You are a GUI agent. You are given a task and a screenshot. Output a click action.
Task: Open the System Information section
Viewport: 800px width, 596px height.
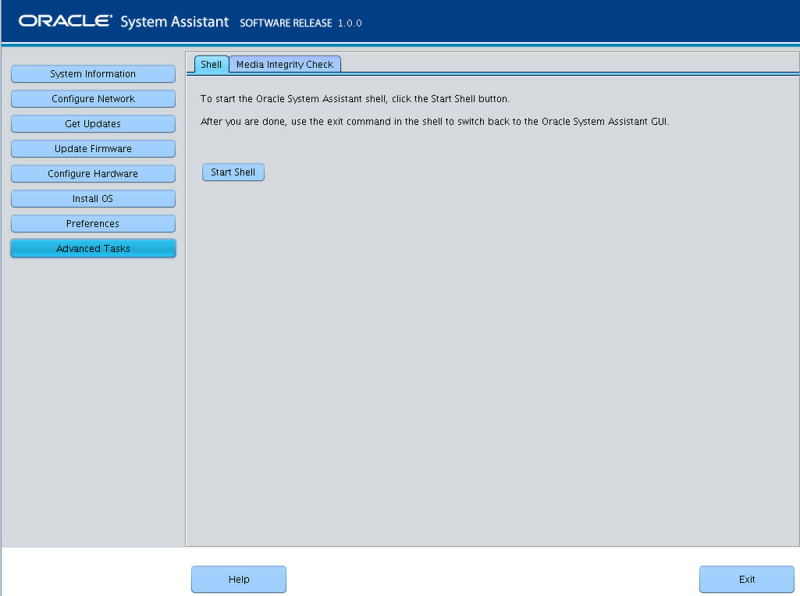coord(93,74)
